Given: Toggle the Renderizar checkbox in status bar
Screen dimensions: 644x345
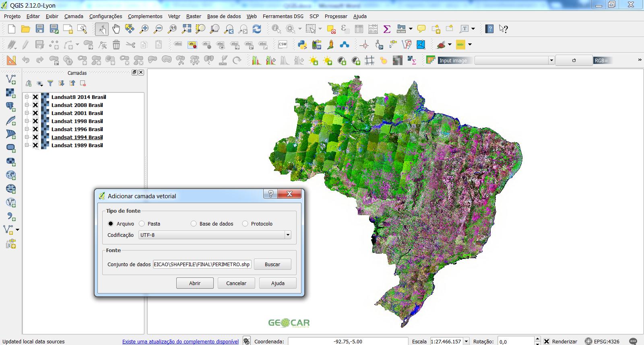Looking at the screenshot, I should [547, 341].
